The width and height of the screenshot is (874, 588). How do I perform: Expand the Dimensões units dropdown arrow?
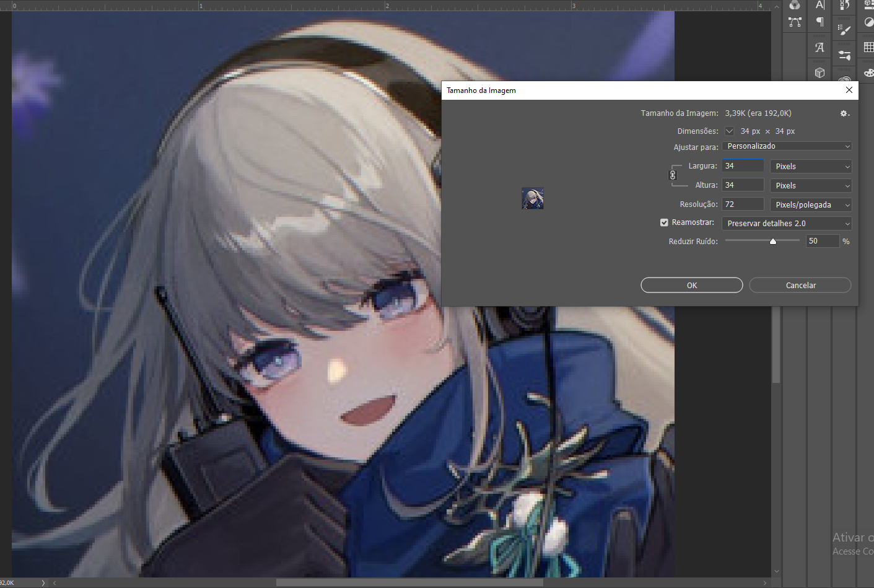[x=729, y=131]
